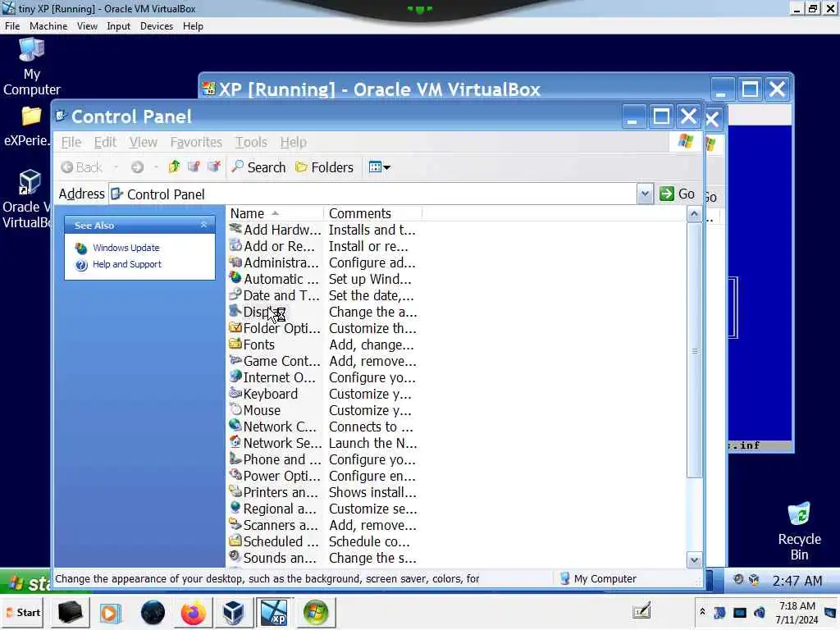This screenshot has width=840, height=630.
Task: Open the Display item
Action: (x=257, y=312)
